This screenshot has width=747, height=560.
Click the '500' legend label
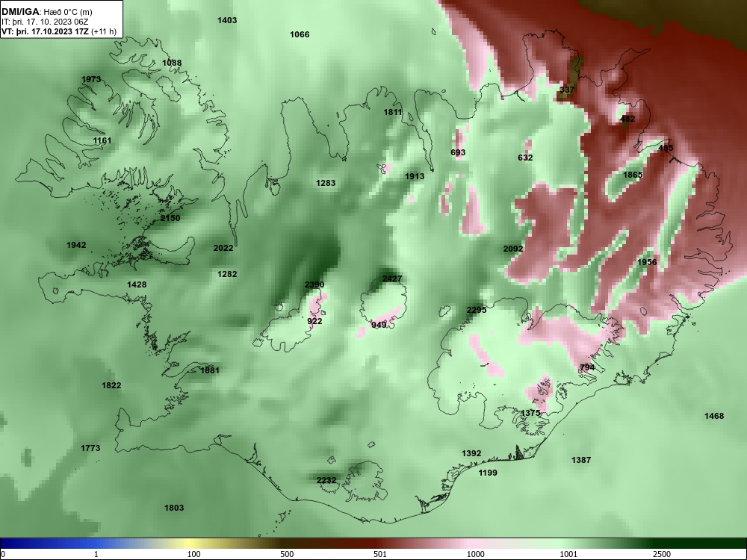[287, 554]
